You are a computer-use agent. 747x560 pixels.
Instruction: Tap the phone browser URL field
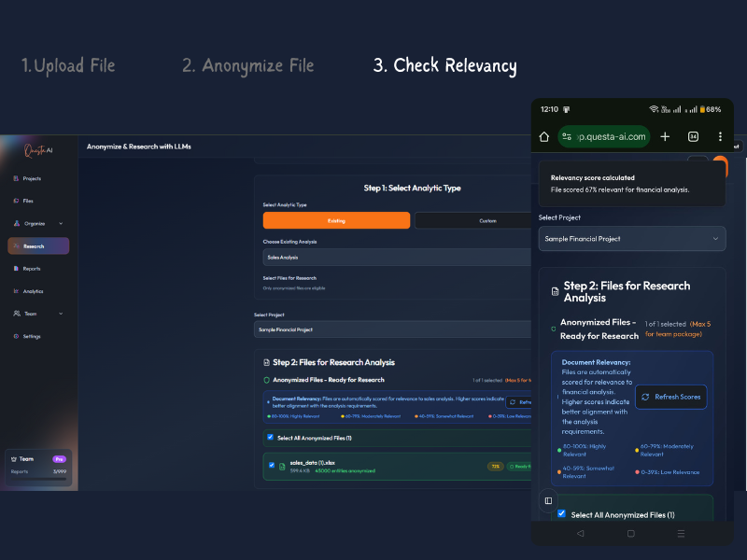point(604,136)
